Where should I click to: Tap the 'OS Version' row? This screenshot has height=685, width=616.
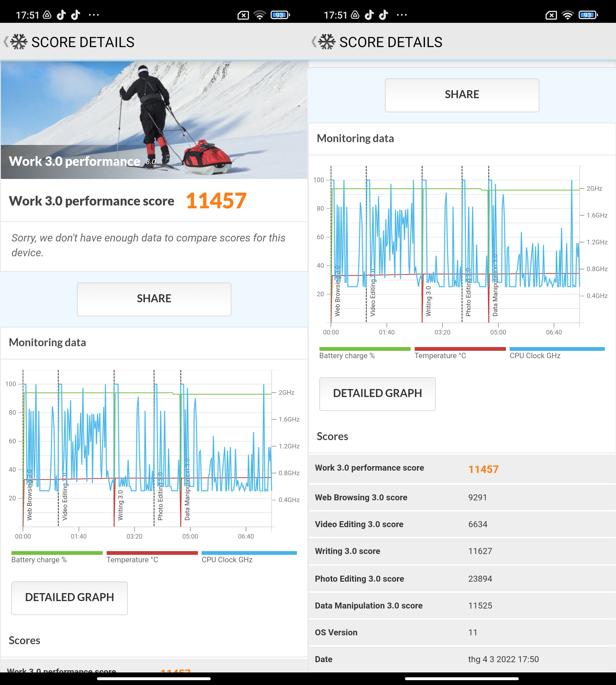462,632
